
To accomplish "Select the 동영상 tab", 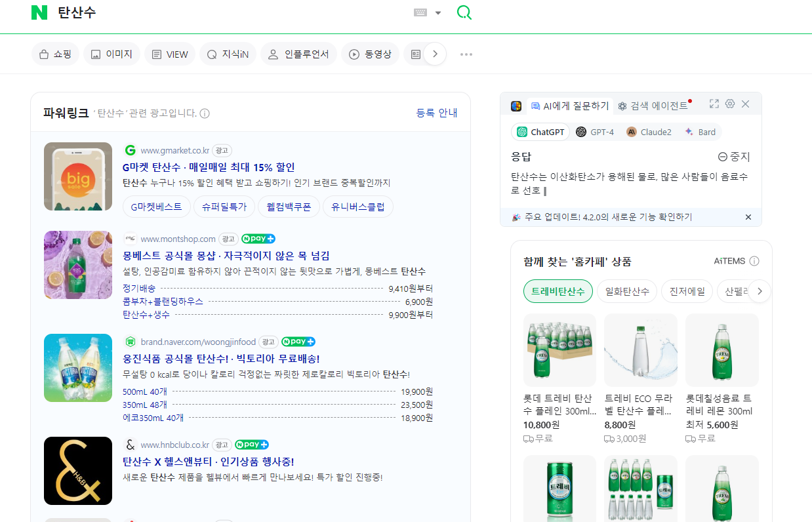I will point(370,54).
